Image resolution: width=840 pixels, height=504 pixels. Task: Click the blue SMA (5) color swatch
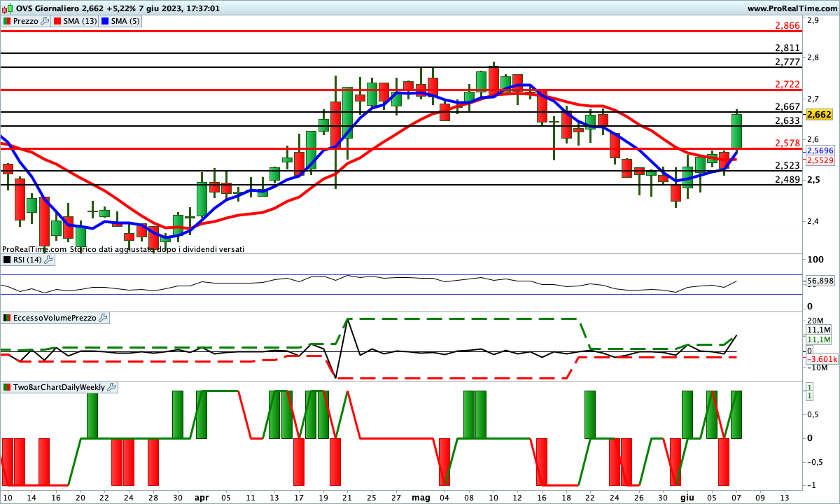click(x=105, y=21)
